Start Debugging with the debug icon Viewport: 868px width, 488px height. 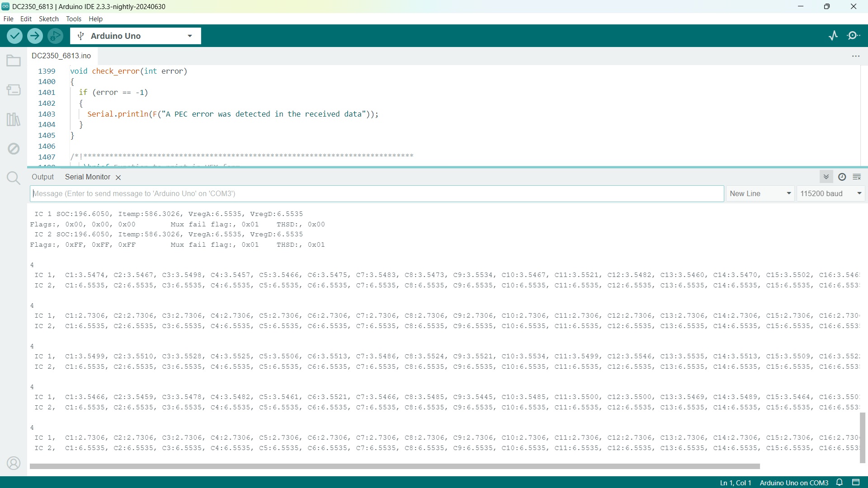click(55, 36)
